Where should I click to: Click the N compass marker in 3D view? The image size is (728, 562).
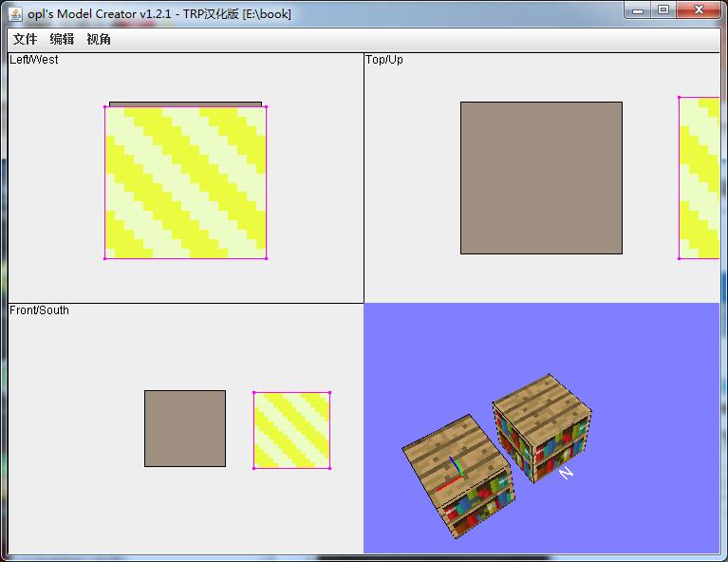(x=566, y=472)
